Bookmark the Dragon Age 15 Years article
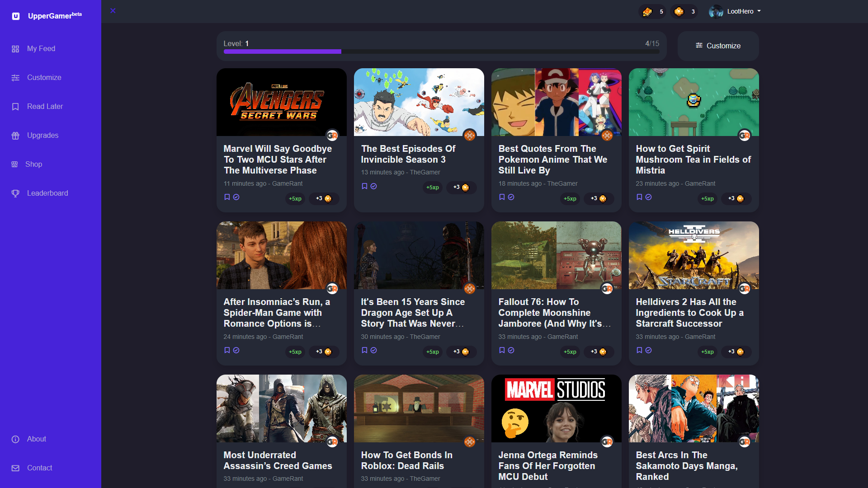 click(x=365, y=350)
